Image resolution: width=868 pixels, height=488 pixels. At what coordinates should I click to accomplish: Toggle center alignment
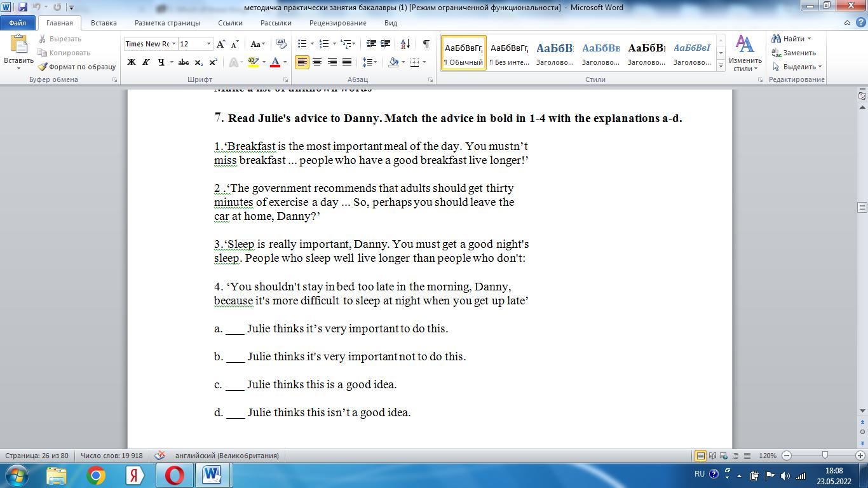click(316, 62)
